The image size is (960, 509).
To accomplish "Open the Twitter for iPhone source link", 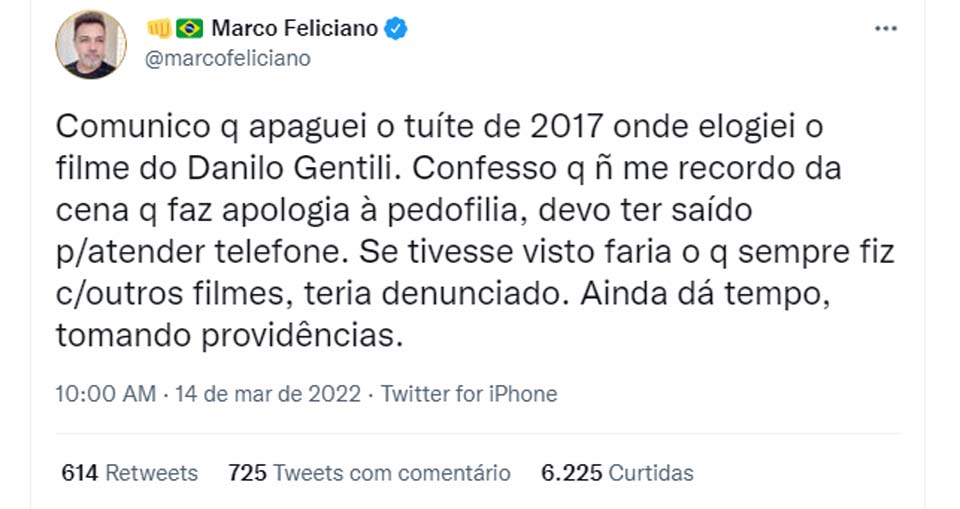I will tap(469, 394).
